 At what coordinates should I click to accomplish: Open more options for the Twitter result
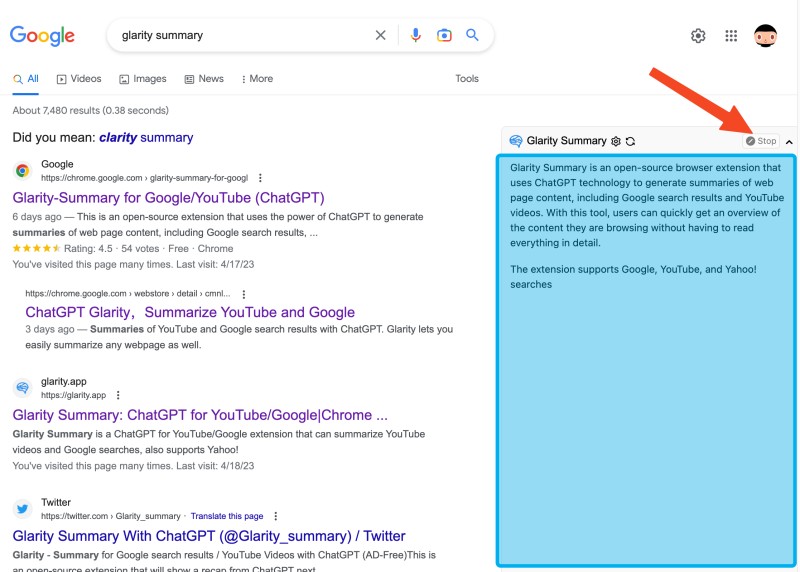[276, 516]
